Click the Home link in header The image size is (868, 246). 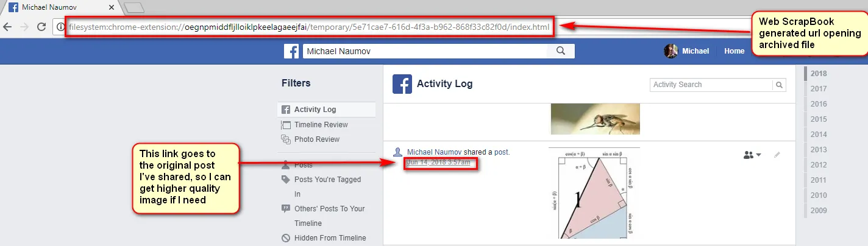(x=734, y=51)
